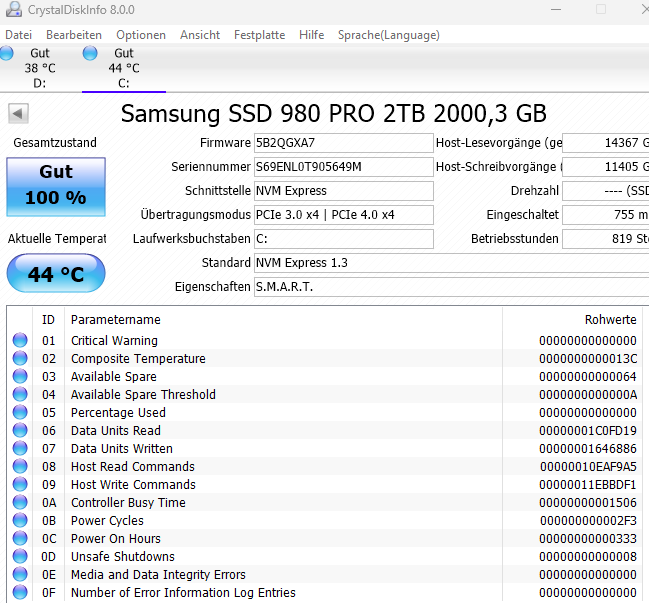Screen dimensions: 649x603
Task: Select the Percentage Used parameter name
Action: point(118,413)
